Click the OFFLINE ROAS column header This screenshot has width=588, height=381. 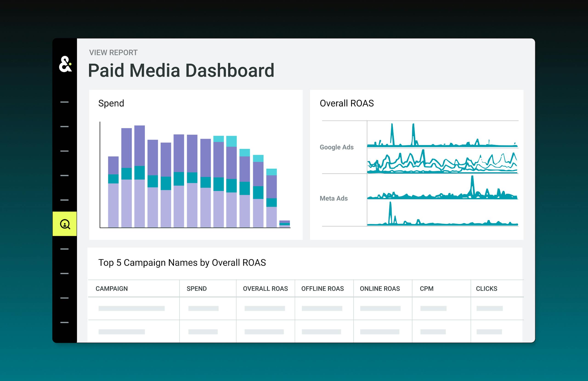click(x=322, y=289)
